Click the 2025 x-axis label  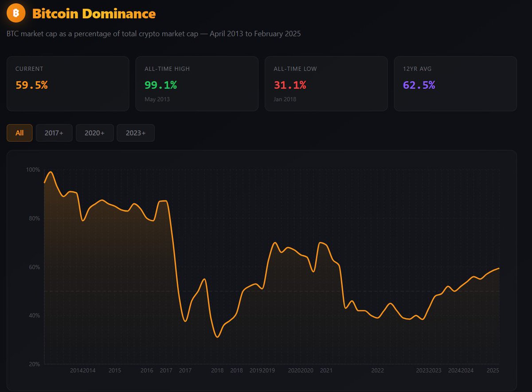point(493,370)
